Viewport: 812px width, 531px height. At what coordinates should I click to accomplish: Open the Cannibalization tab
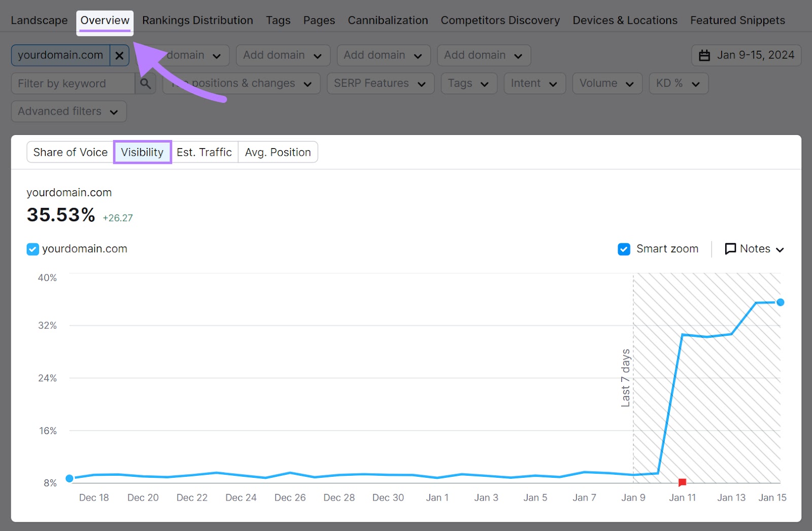pyautogui.click(x=388, y=20)
